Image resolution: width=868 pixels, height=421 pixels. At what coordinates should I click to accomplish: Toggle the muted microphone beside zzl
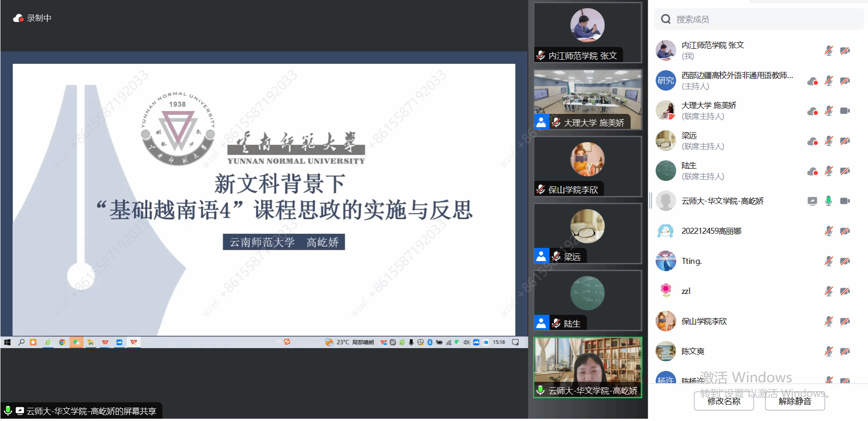click(x=828, y=291)
